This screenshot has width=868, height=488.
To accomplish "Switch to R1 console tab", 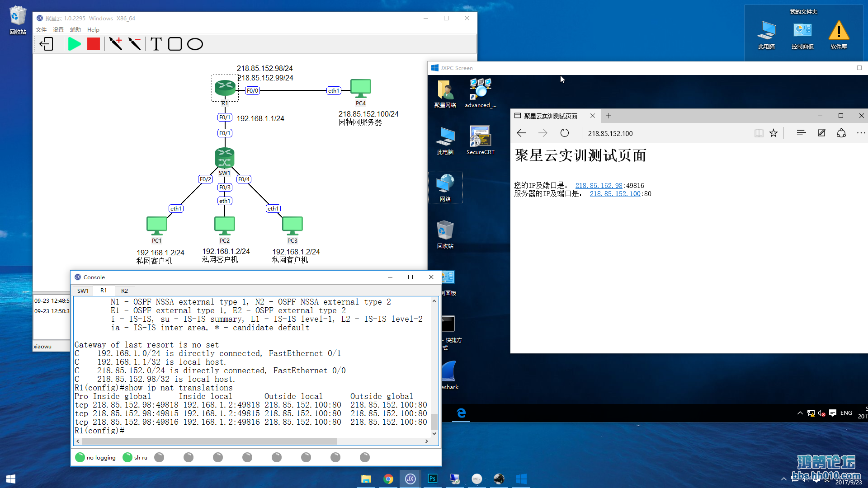I will [104, 291].
